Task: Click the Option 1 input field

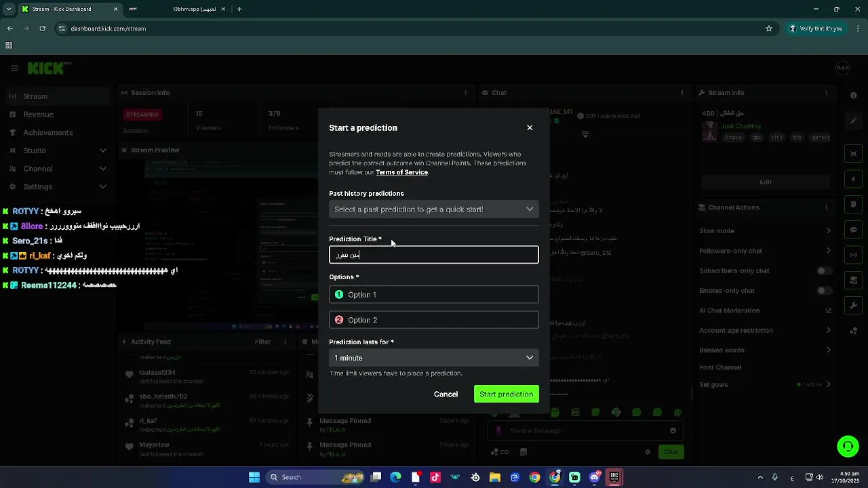Action: (x=434, y=295)
